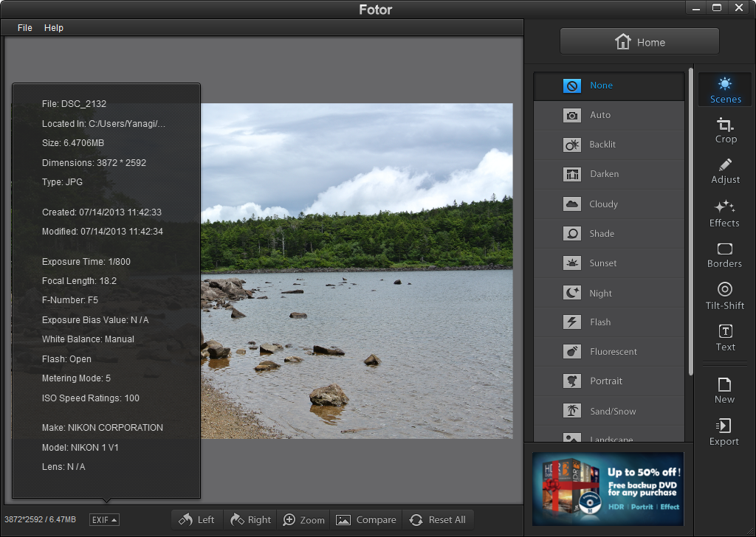Image resolution: width=756 pixels, height=537 pixels.
Task: Maximize the Fotor window
Action: (x=717, y=7)
